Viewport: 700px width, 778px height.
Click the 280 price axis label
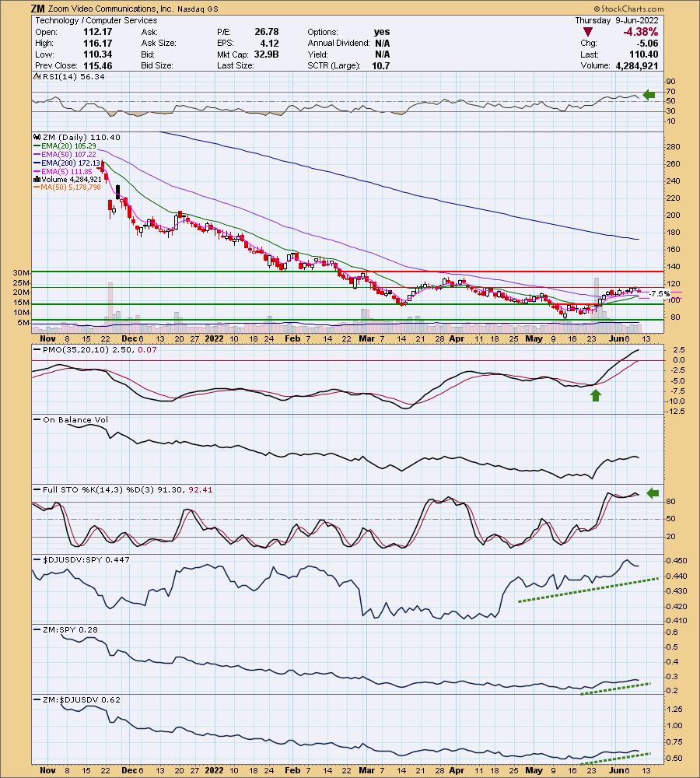[x=673, y=147]
